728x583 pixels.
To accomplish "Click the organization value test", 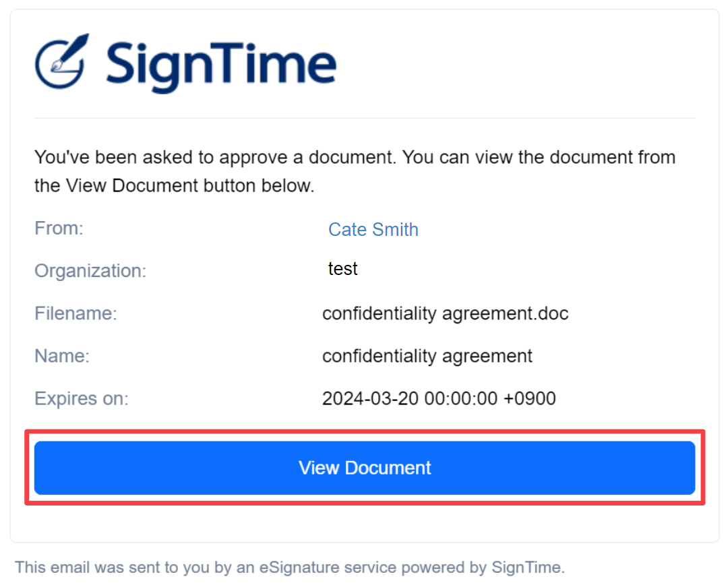I will pos(342,269).
